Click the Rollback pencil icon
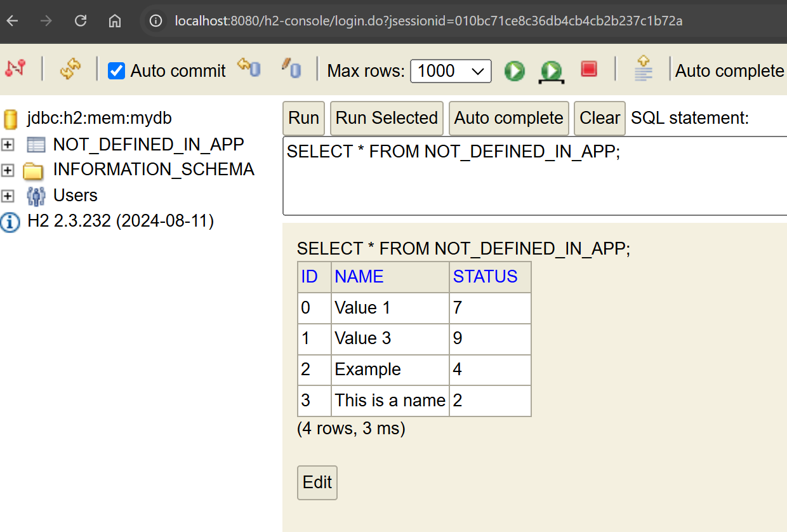 291,69
